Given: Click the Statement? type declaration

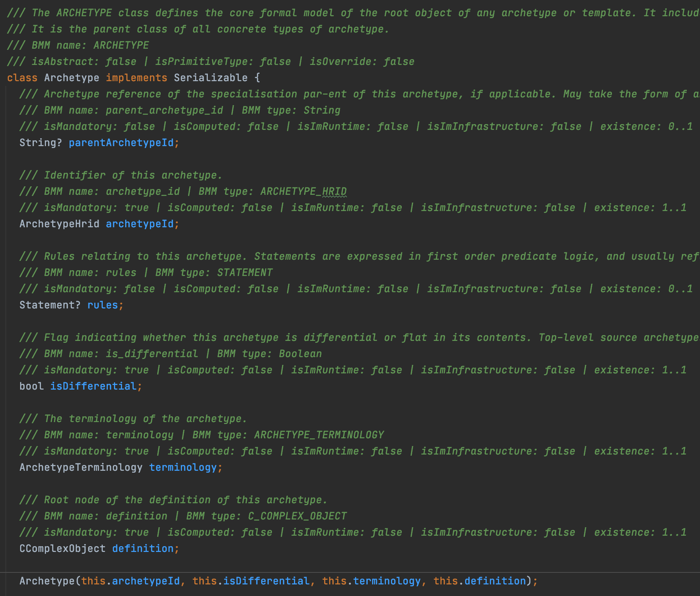Looking at the screenshot, I should click(x=50, y=305).
